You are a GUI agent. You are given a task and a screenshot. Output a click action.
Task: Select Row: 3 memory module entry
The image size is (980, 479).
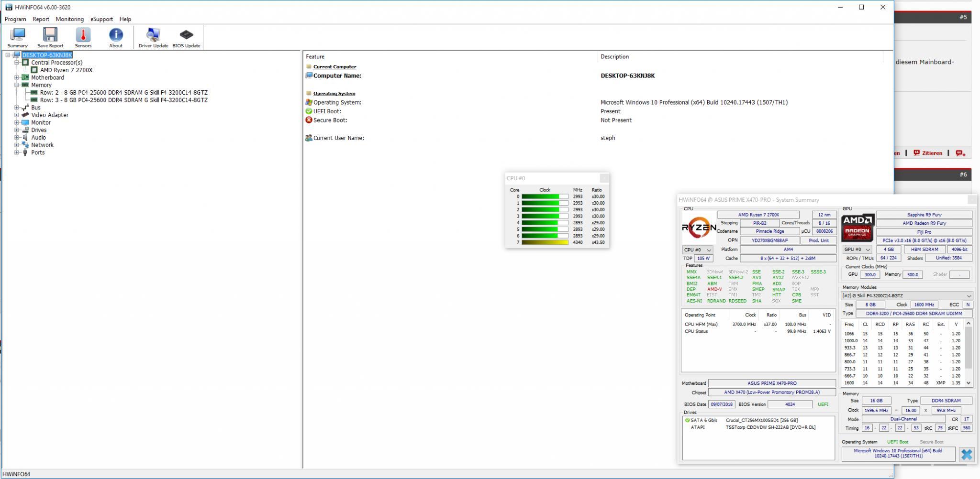pos(124,100)
